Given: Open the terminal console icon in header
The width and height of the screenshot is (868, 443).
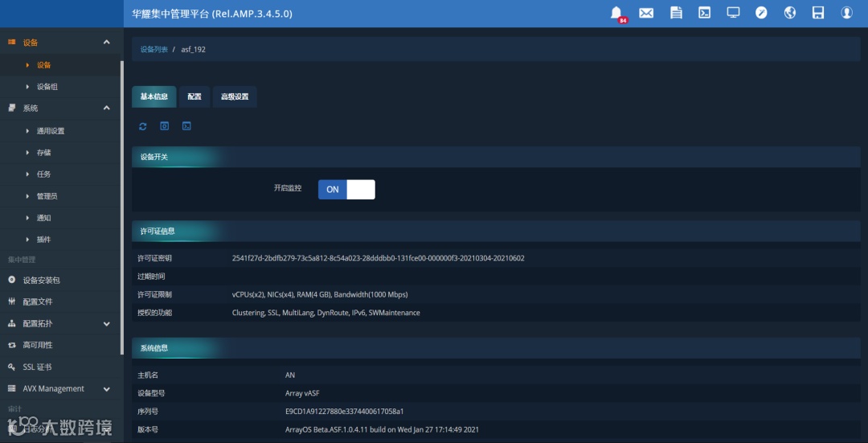Looking at the screenshot, I should (x=704, y=13).
